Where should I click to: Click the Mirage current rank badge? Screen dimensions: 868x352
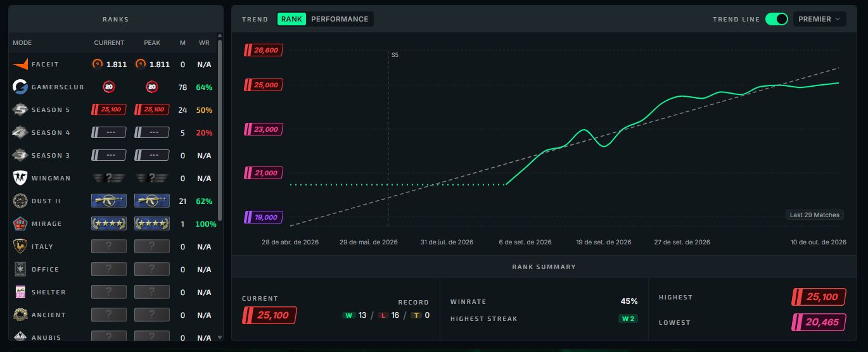point(109,223)
